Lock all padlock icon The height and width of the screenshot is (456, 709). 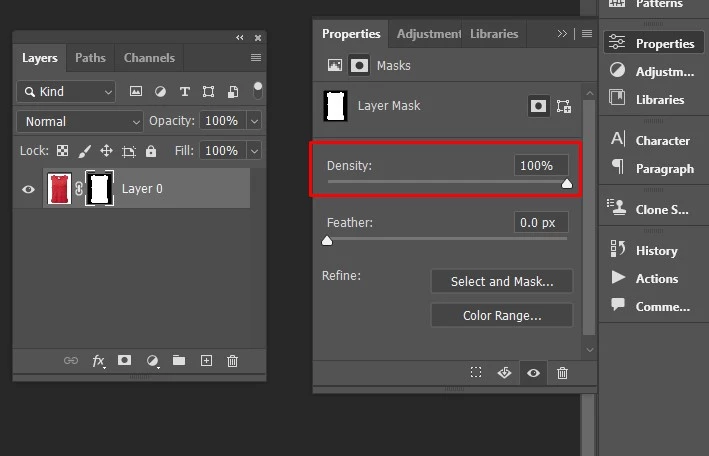coord(151,151)
